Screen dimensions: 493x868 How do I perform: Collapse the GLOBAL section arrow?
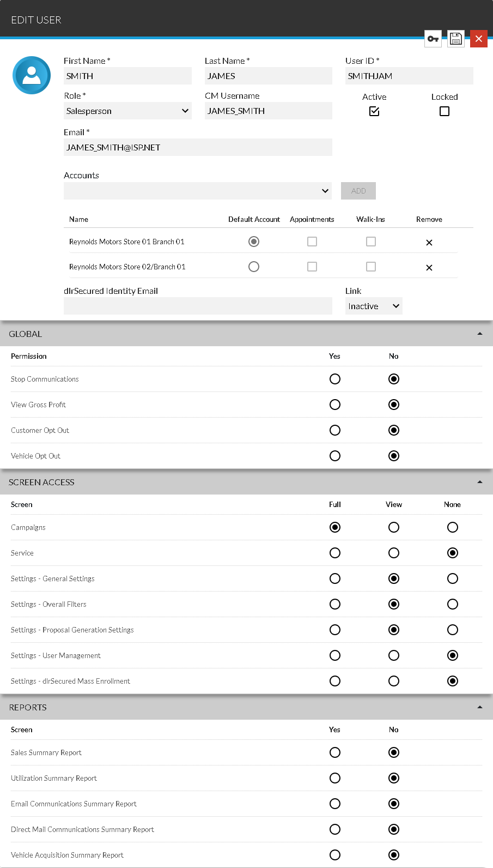tap(480, 334)
